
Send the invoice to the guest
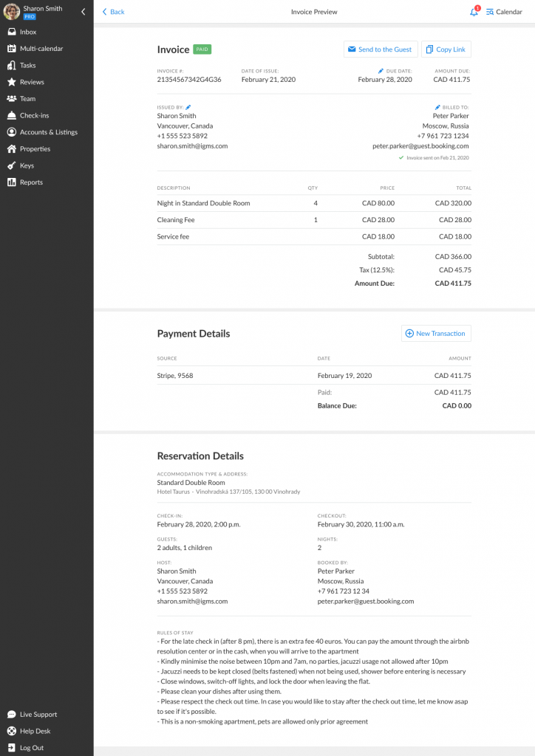click(381, 49)
